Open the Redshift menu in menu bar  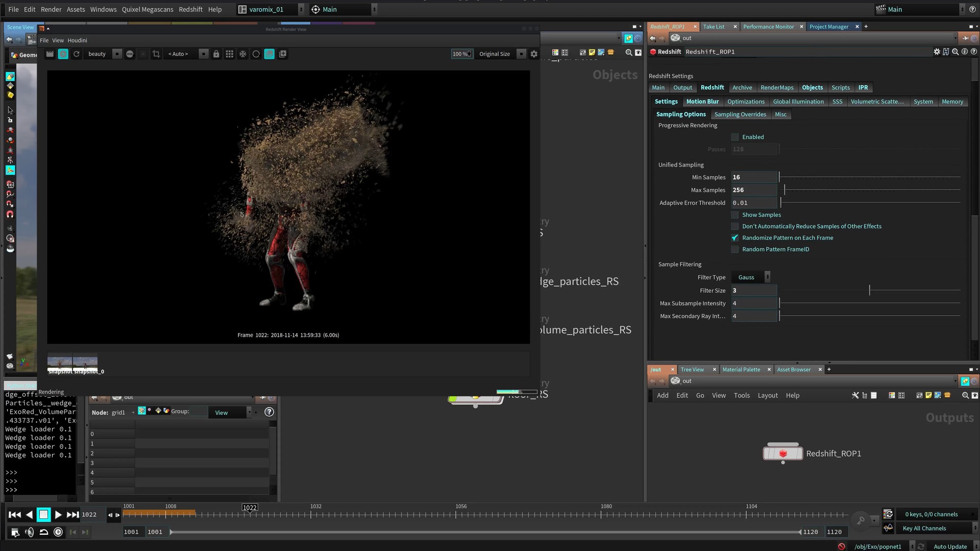click(190, 9)
